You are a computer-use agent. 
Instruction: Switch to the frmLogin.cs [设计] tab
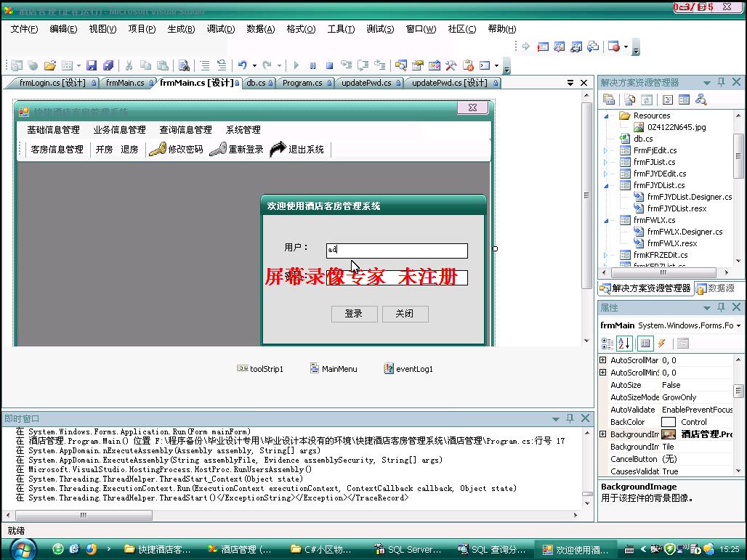53,83
